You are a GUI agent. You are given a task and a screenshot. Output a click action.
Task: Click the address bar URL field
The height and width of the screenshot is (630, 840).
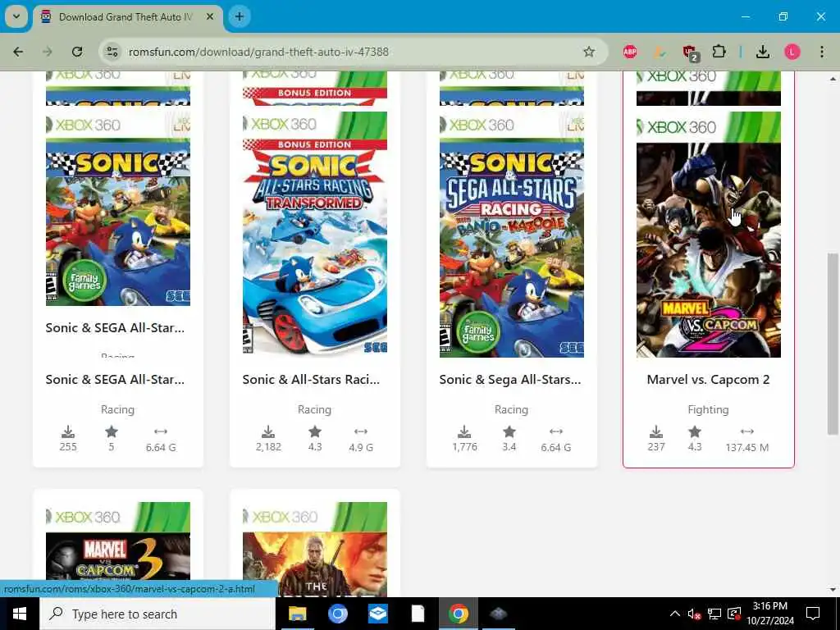[354, 52]
